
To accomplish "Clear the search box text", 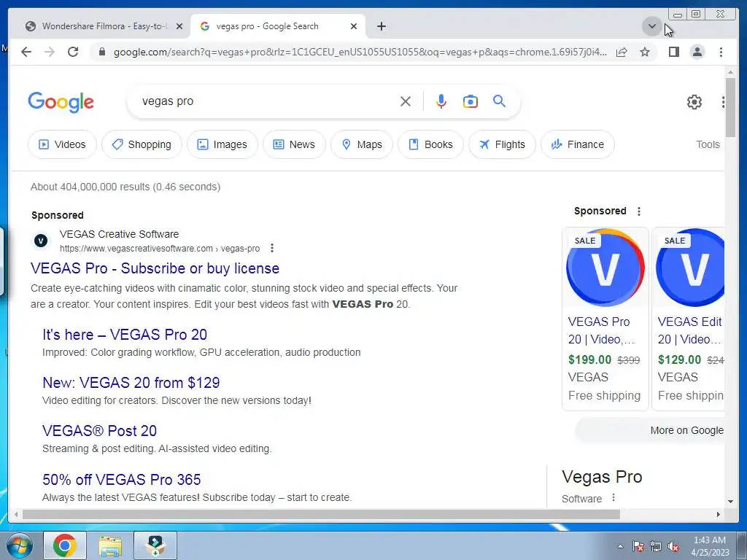I will point(406,101).
